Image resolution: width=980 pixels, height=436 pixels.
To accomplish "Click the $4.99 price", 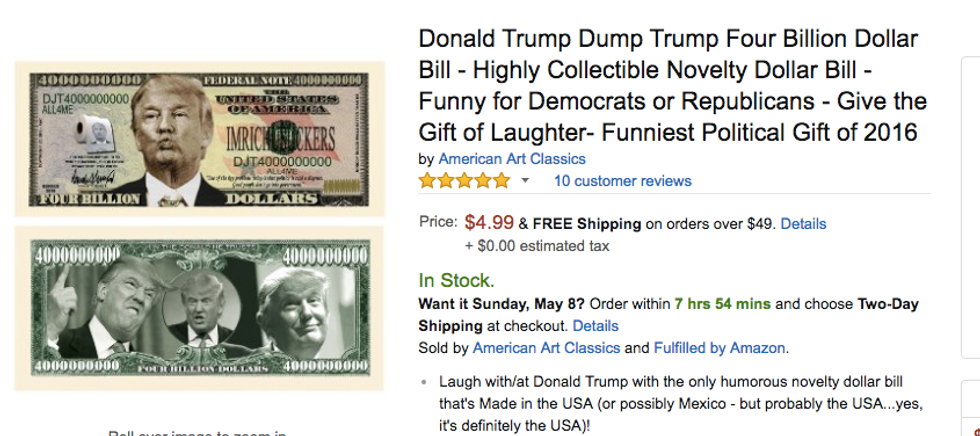I will (x=490, y=223).
